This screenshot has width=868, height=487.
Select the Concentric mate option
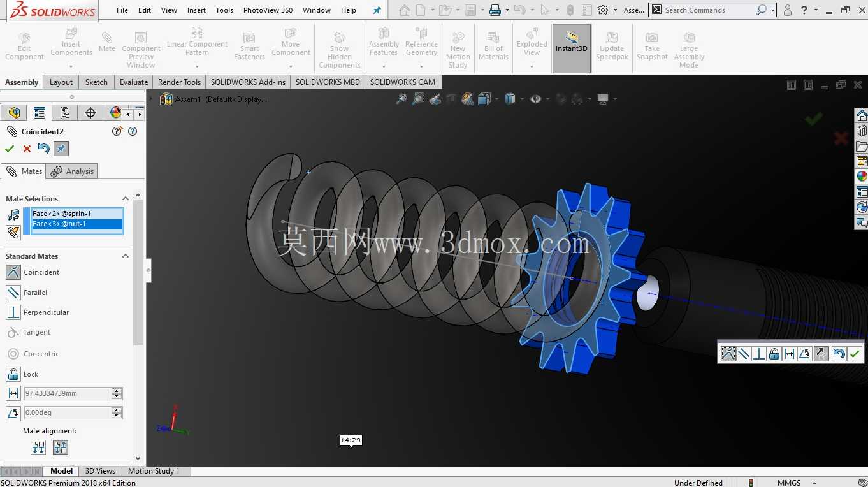13,354
